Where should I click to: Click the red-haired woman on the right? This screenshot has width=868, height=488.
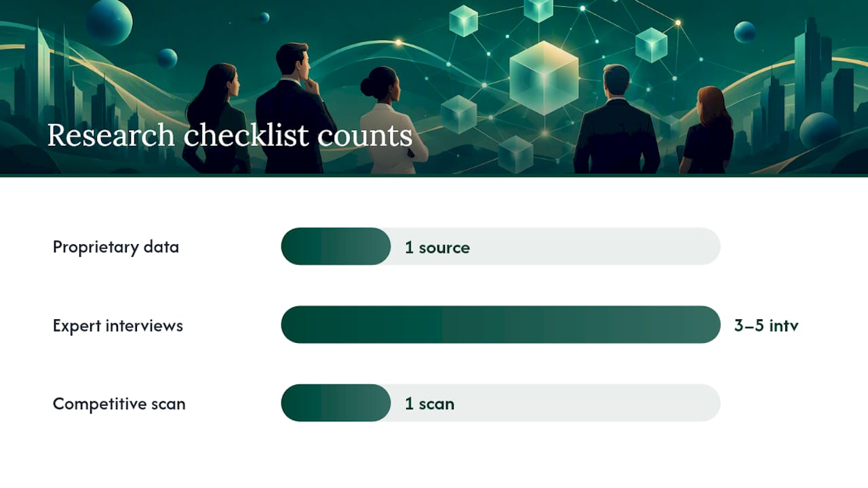point(707,130)
